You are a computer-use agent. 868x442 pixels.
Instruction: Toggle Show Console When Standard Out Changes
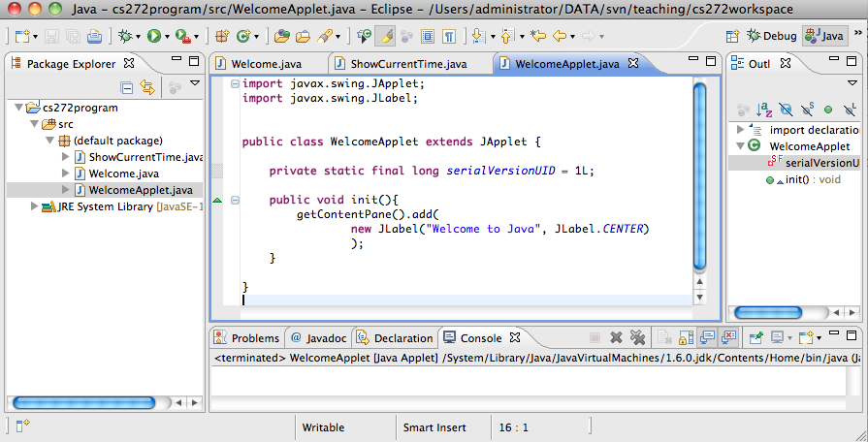707,337
